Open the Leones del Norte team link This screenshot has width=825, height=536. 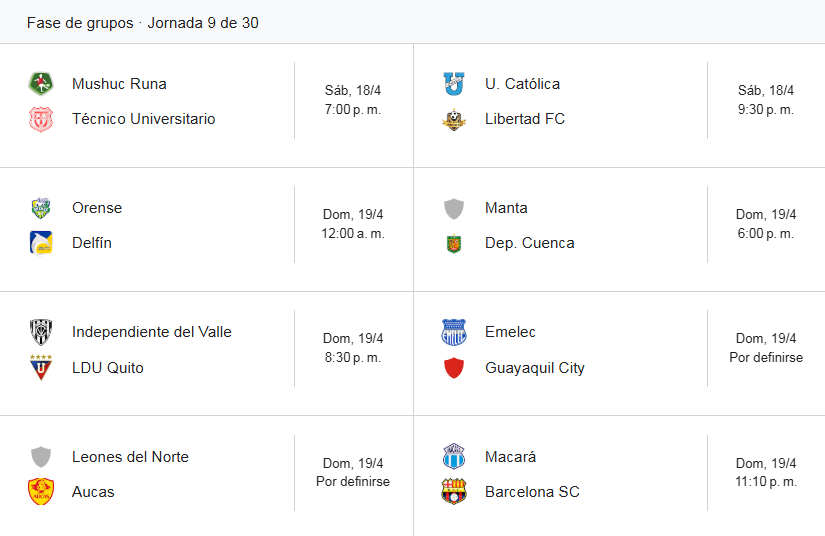[x=130, y=457]
